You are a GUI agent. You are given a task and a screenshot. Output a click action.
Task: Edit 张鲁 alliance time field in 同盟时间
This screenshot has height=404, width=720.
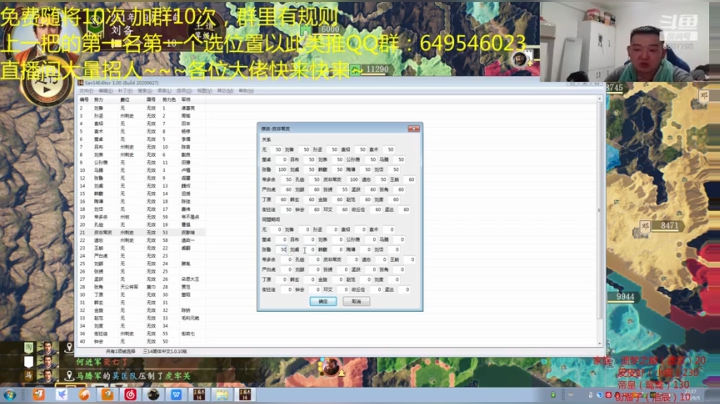click(x=281, y=249)
